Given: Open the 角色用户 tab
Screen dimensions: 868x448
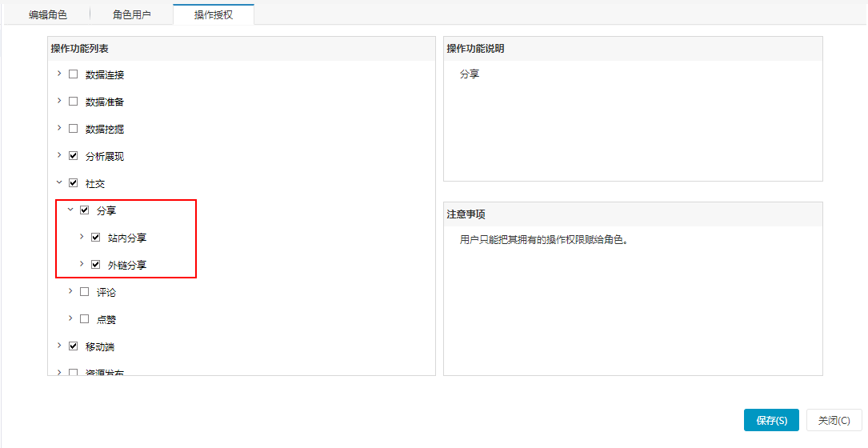Looking at the screenshot, I should (x=132, y=15).
